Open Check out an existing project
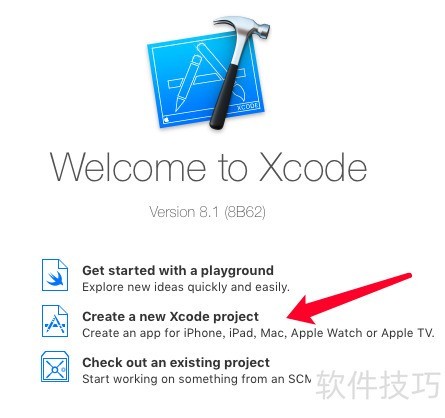The width and height of the screenshot is (445, 418). coord(176,362)
